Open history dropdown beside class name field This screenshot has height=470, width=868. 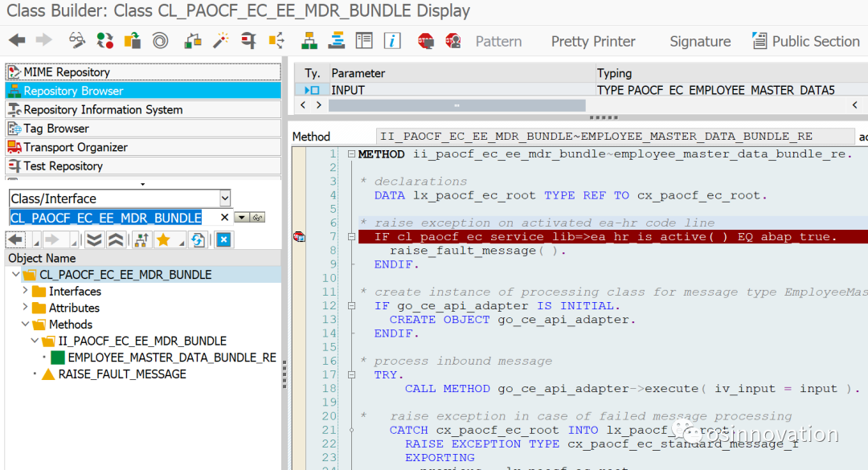coord(241,218)
